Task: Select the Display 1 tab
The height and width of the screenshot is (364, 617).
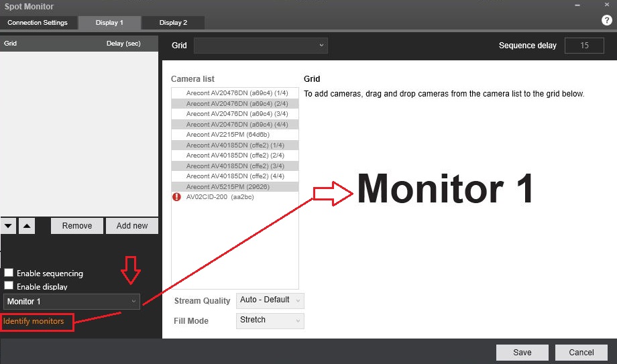Action: pos(109,23)
